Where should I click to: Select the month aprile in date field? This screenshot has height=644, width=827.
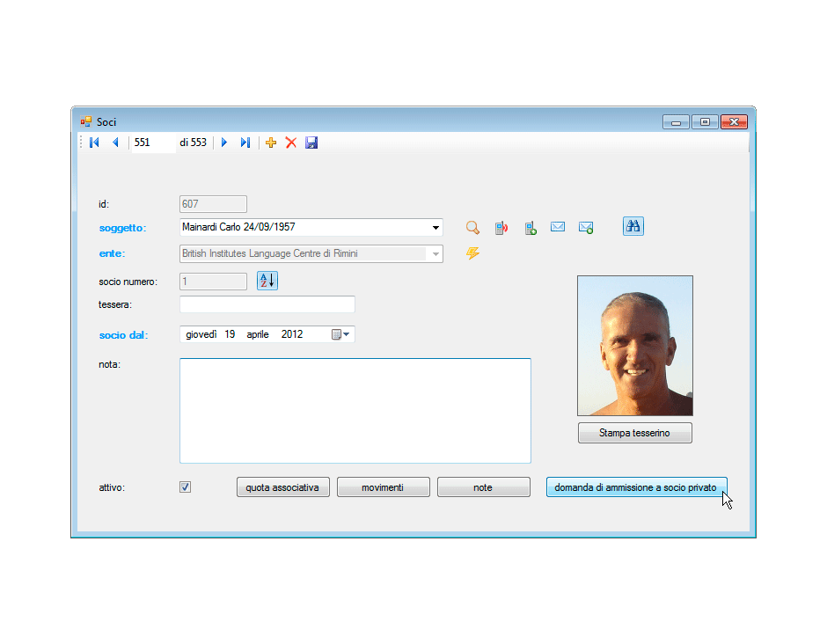258,334
